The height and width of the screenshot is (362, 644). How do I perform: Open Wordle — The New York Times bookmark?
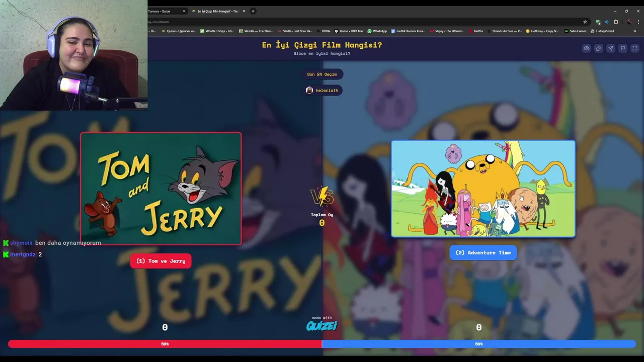256,31
